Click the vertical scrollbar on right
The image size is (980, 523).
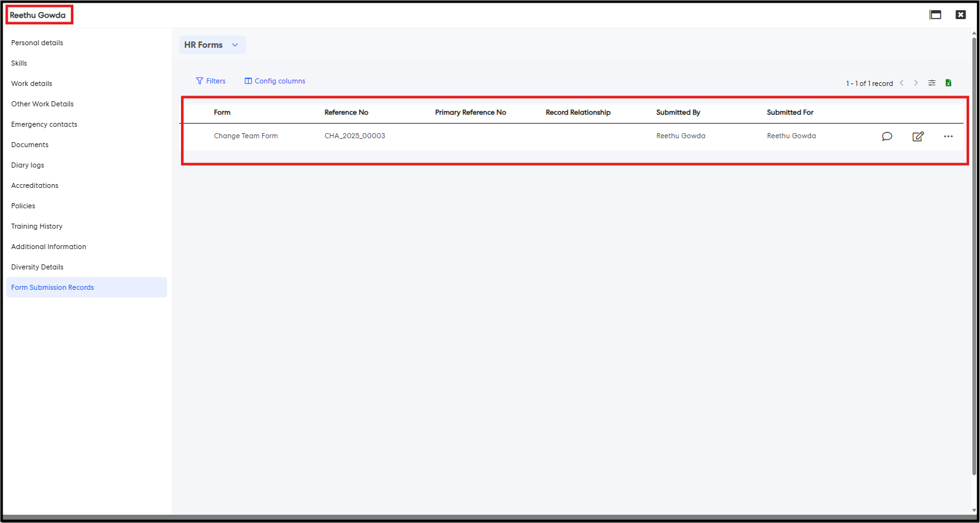click(x=974, y=255)
